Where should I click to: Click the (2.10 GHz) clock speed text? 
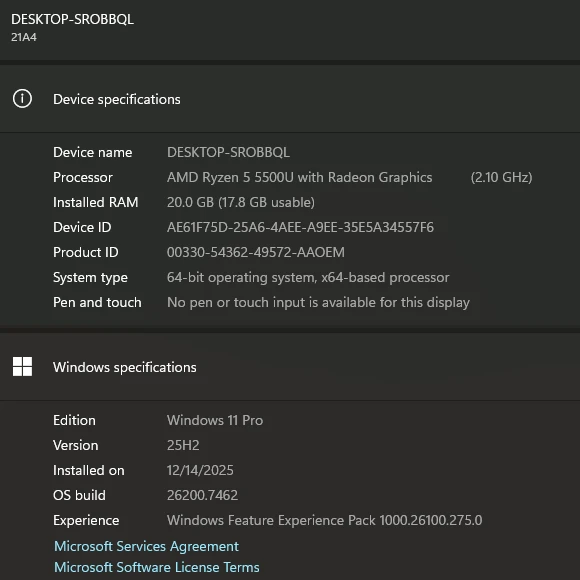pyautogui.click(x=501, y=178)
